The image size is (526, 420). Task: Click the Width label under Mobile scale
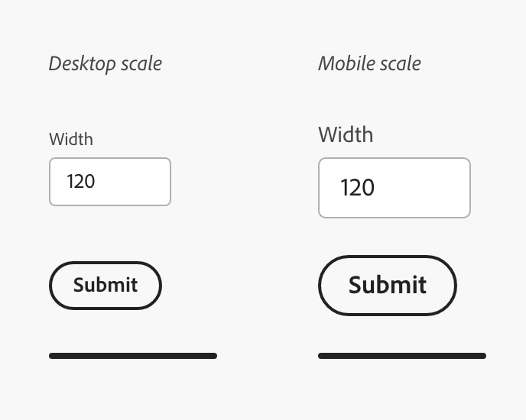(x=346, y=135)
